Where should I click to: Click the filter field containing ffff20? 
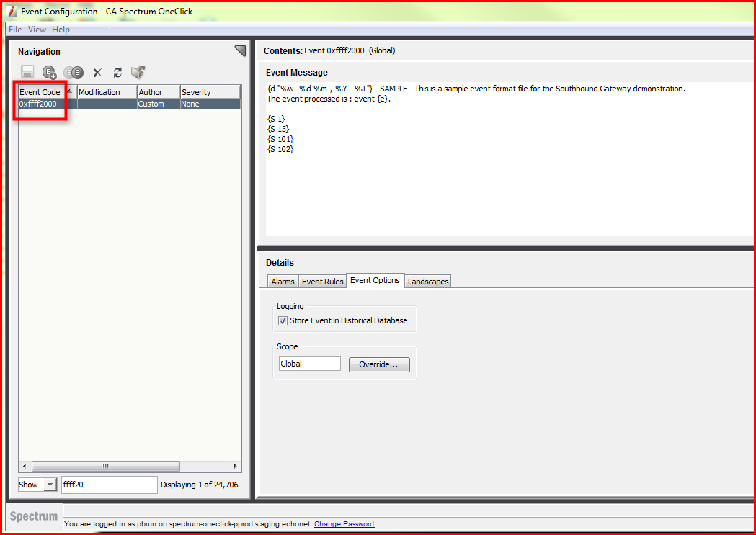110,485
